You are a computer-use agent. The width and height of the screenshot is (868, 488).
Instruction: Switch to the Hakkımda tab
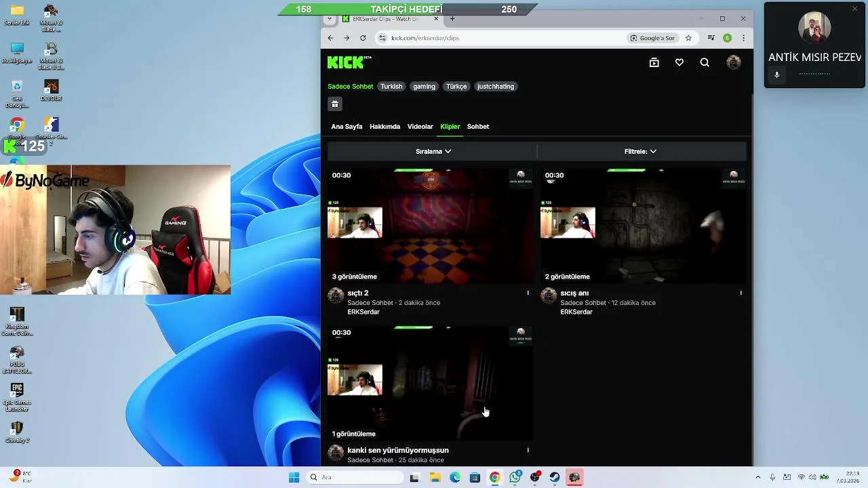pyautogui.click(x=384, y=127)
